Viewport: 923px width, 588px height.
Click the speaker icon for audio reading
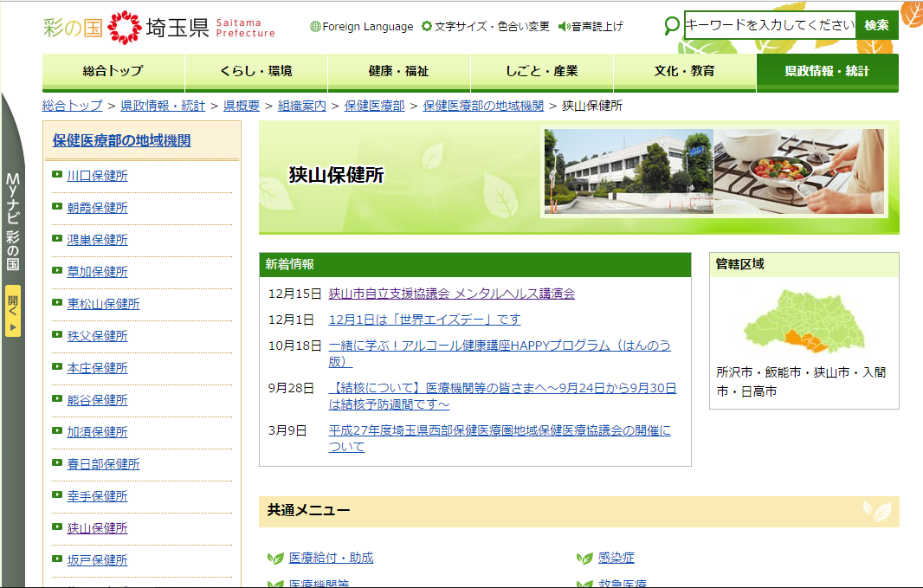pos(564,27)
